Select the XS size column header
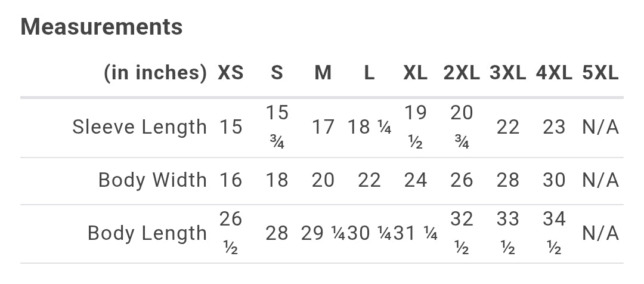Viewport: 644px width, 284px height. (230, 73)
